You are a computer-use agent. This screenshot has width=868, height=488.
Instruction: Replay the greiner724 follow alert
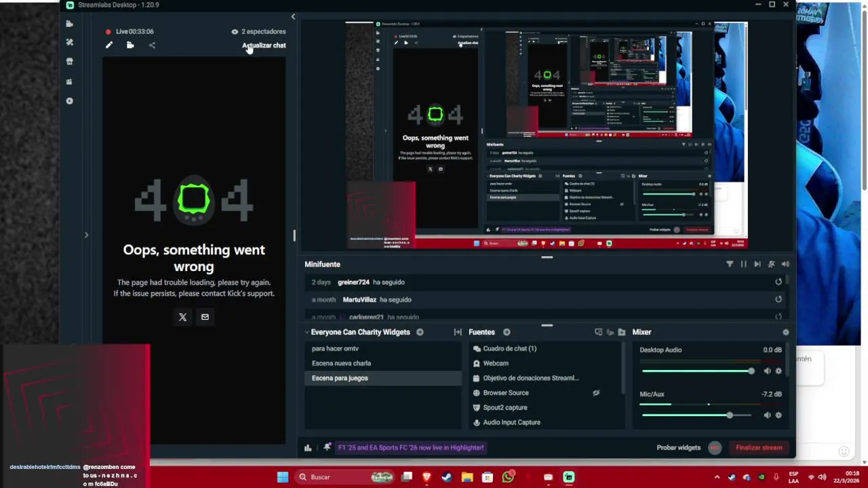[778, 282]
